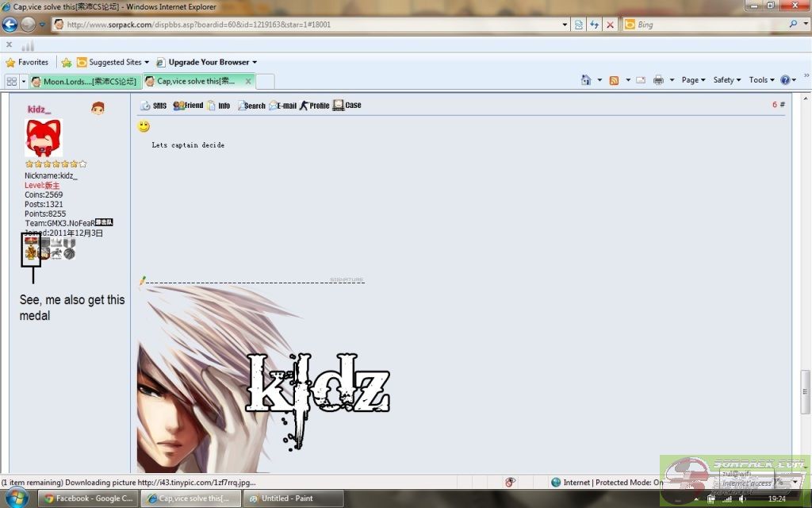Open the Info icon for kidz_
This screenshot has width=812, height=508.
[x=218, y=106]
